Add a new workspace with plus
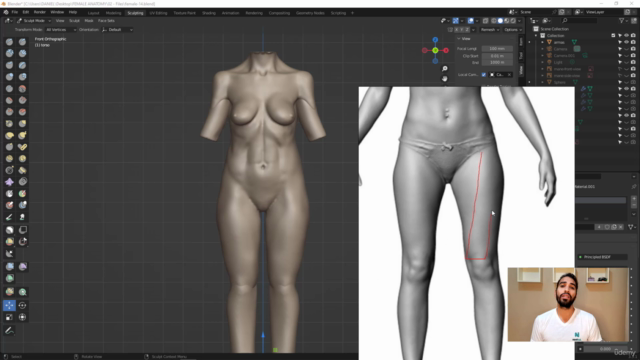Screen dimensions: 640x360 click(x=352, y=13)
